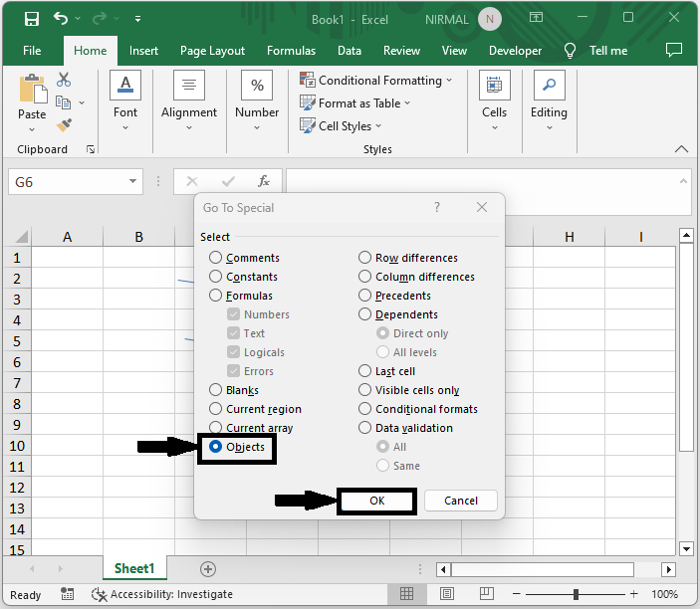700x609 pixels.
Task: Click the Alignment group icon
Action: pyautogui.click(x=189, y=85)
